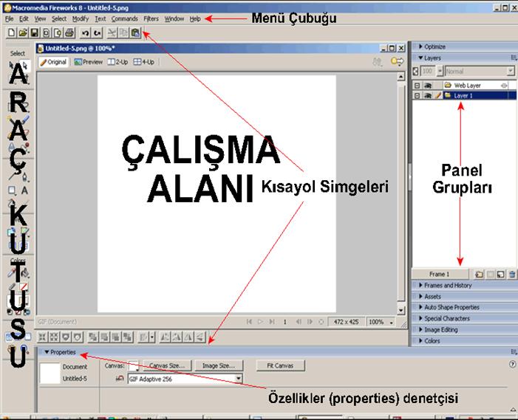Viewport: 518px width, 420px height.
Task: Click the Import icon in main toolbar
Action: (46, 32)
